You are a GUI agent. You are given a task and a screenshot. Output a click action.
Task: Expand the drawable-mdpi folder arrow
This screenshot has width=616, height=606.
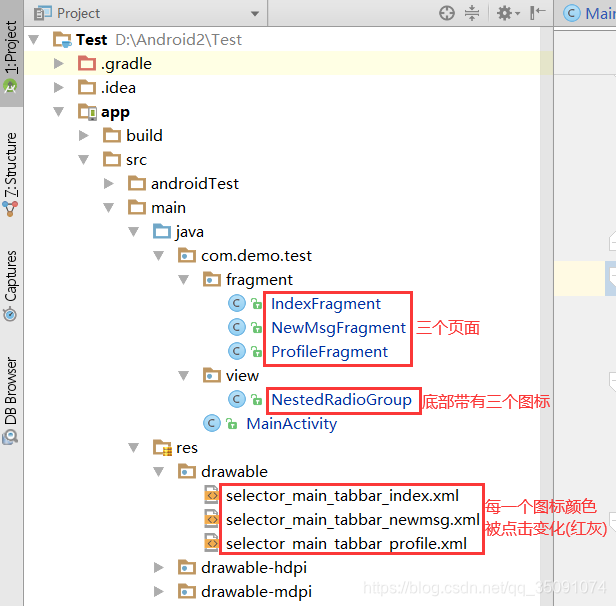(x=158, y=591)
